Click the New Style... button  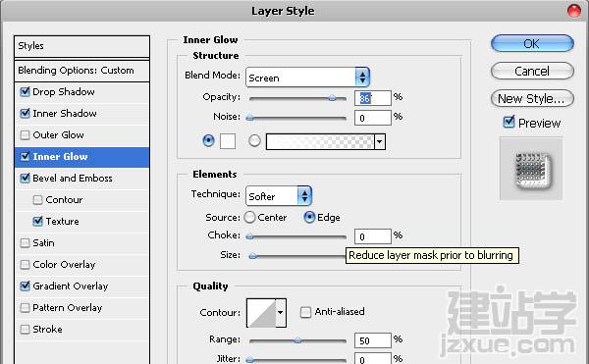click(532, 99)
